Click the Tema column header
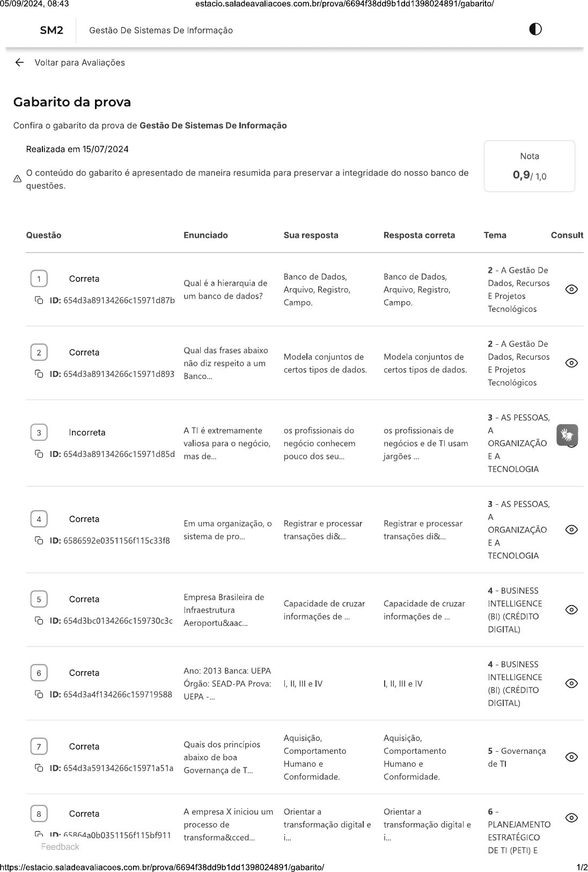This screenshot has width=588, height=872. point(495,235)
